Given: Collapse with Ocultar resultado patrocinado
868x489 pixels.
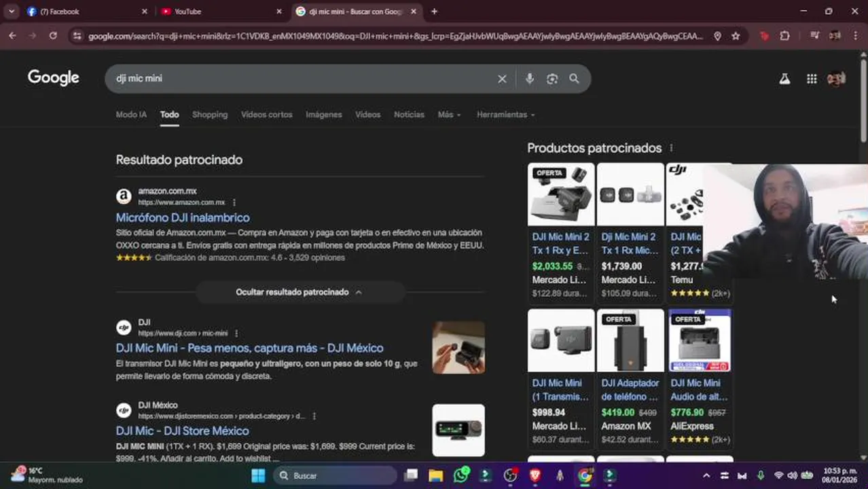Looking at the screenshot, I should 300,292.
